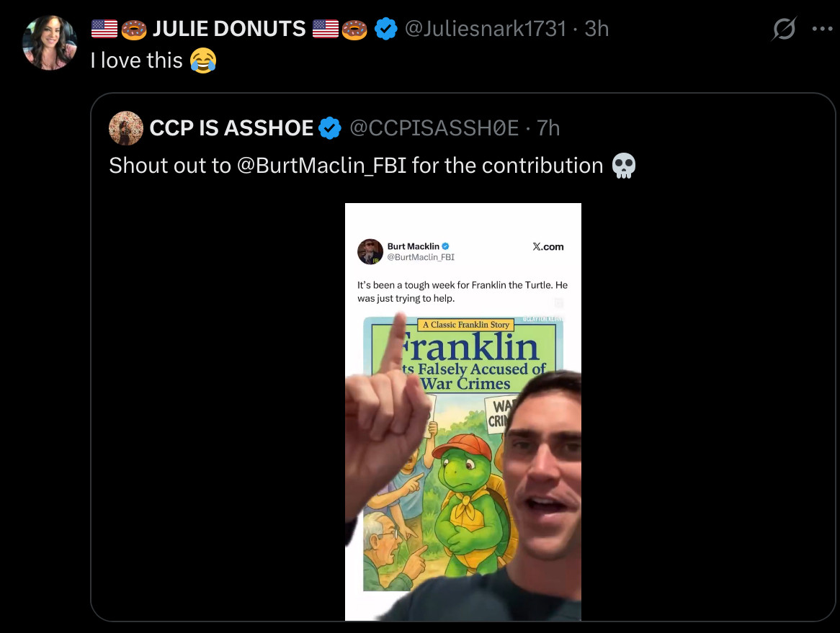Open the @CCPISASSH0E handle link
The height and width of the screenshot is (633, 840).
434,128
